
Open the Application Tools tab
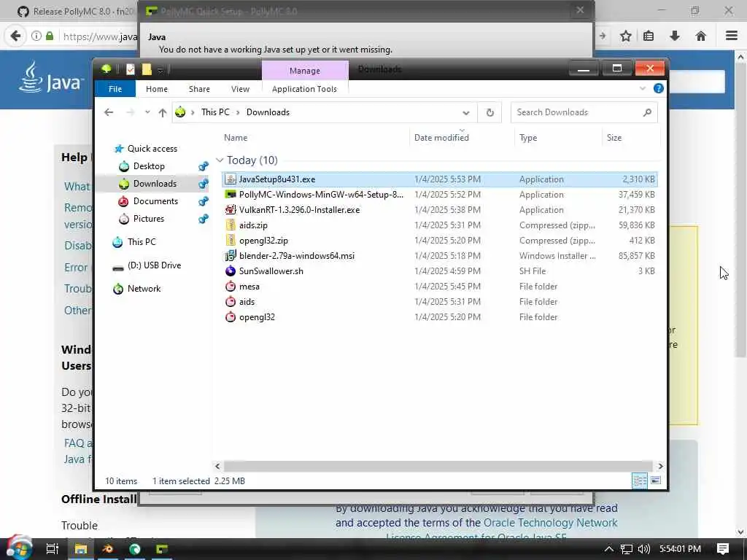coord(304,89)
